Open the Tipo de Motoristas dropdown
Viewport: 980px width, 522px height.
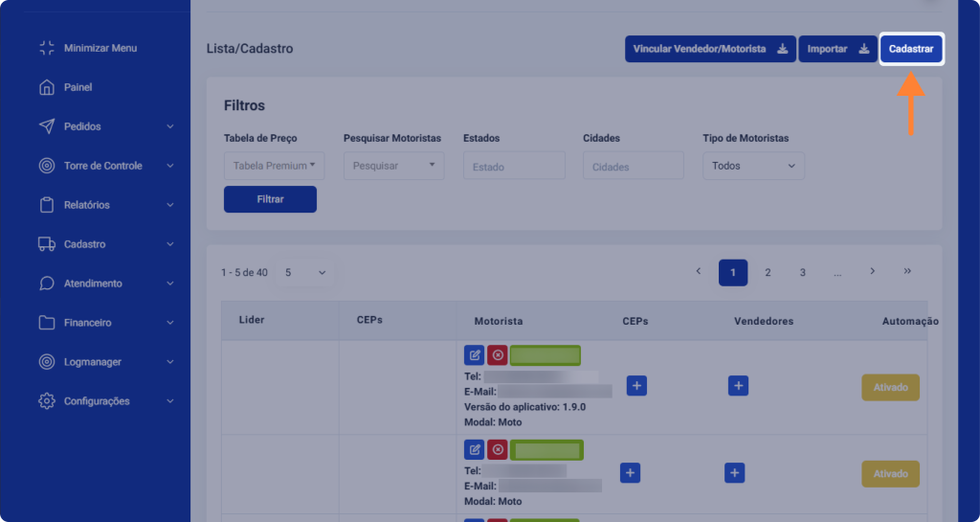[753, 166]
